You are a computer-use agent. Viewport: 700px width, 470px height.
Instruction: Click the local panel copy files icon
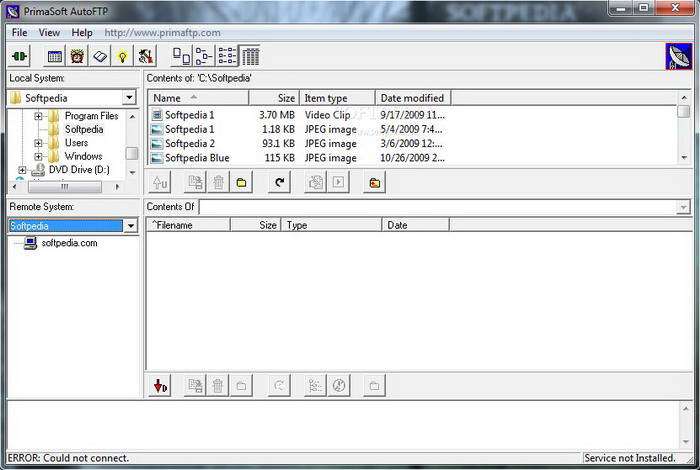315,183
